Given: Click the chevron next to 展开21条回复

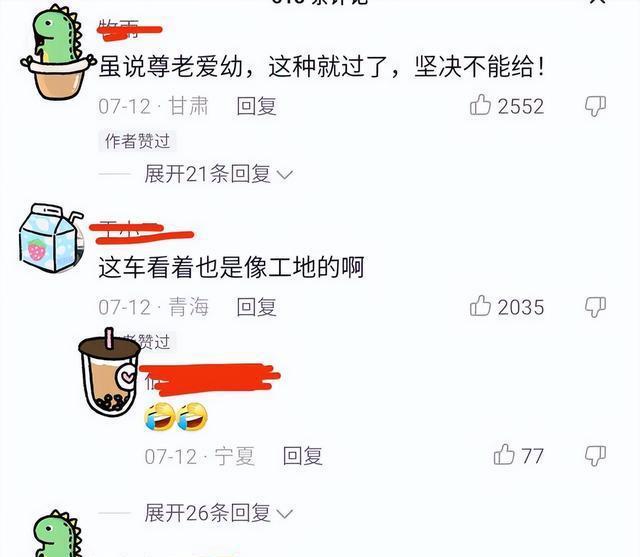Looking at the screenshot, I should click(x=284, y=175).
